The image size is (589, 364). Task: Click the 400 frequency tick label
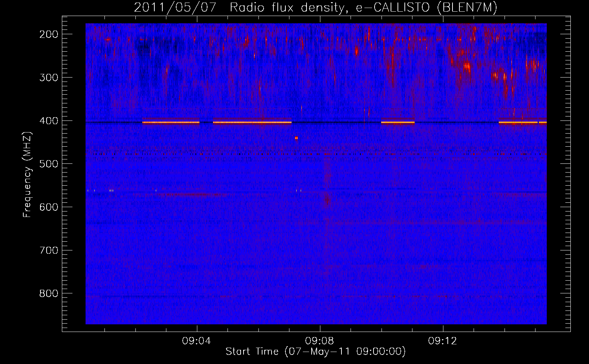(49, 121)
